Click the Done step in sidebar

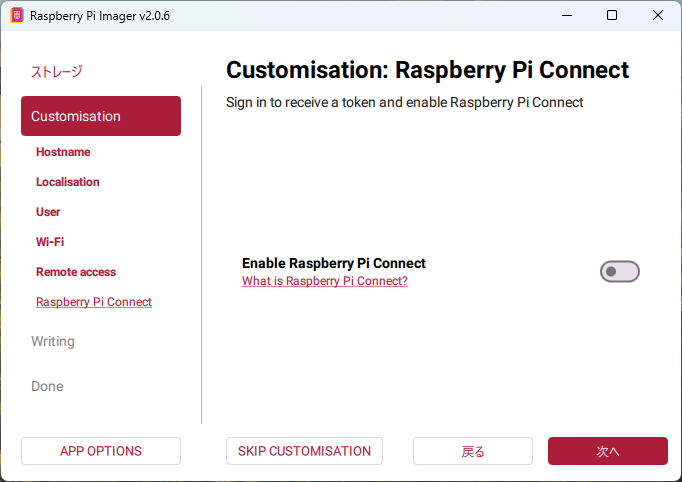pos(47,386)
